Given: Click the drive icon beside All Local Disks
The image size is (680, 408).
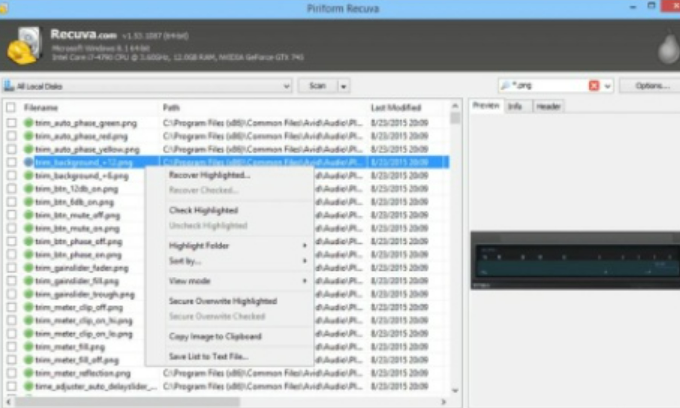Looking at the screenshot, I should [8, 86].
